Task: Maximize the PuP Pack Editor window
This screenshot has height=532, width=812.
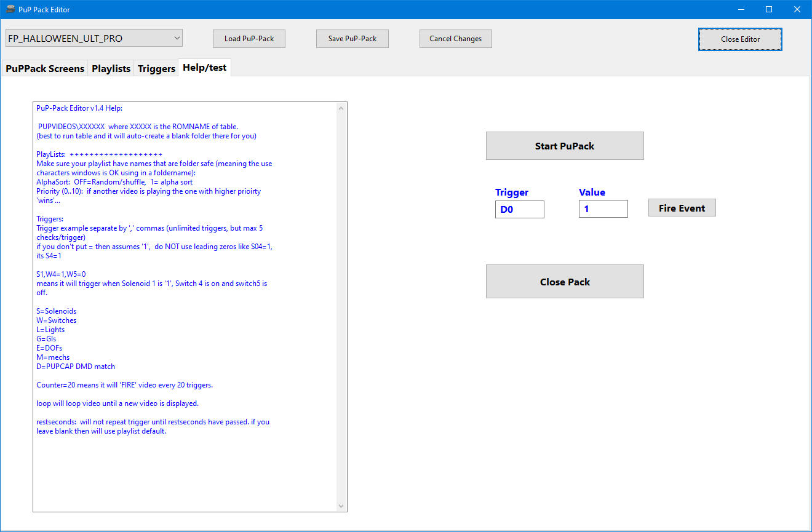Action: coord(769,9)
